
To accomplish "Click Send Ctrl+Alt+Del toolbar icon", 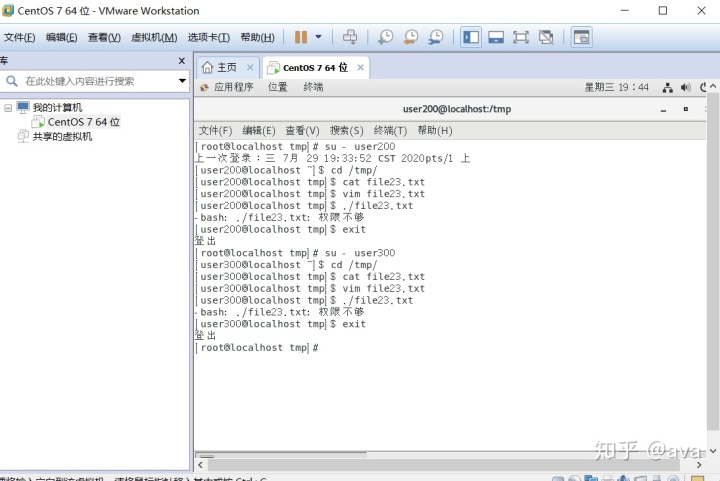I will pos(350,37).
